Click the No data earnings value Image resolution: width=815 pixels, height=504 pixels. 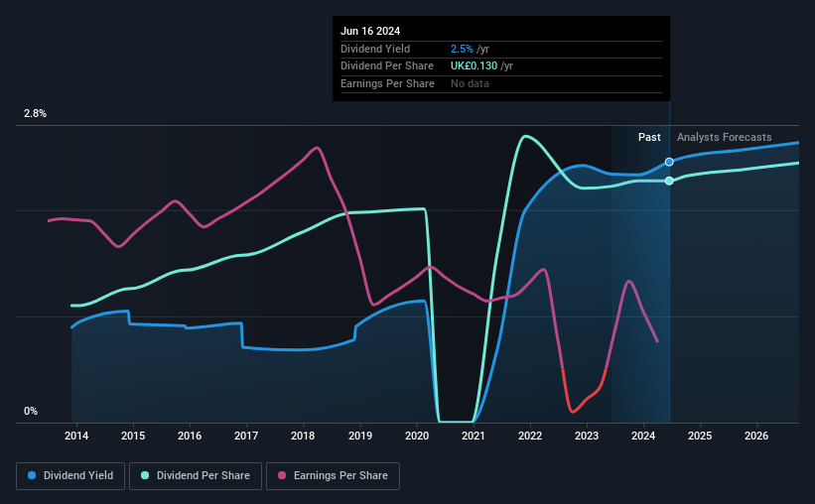[470, 83]
